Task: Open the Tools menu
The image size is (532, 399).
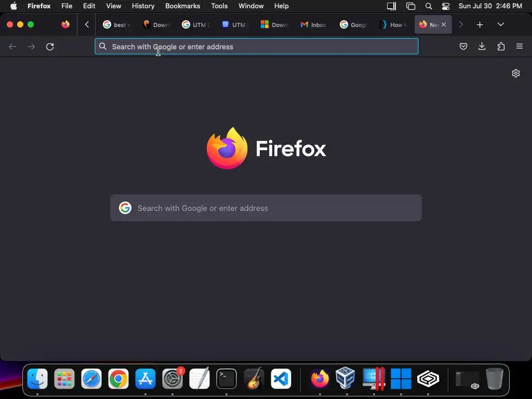Action: (x=219, y=6)
